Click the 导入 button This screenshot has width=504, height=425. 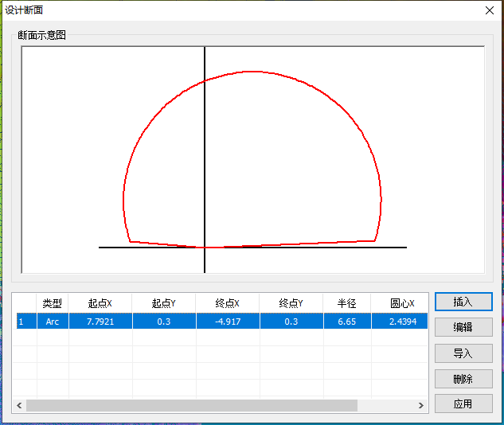[463, 353]
